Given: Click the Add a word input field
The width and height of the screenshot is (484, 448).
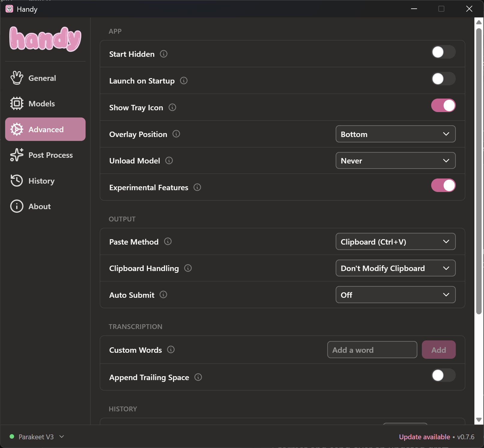Looking at the screenshot, I should [x=372, y=349].
